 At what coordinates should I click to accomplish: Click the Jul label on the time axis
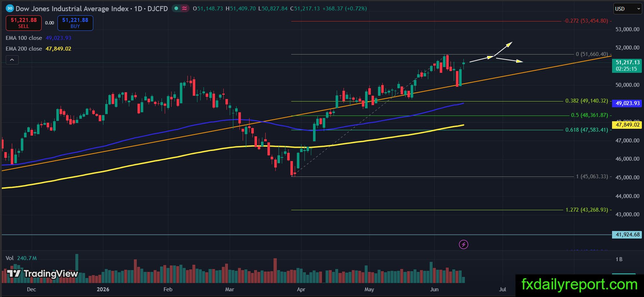[x=503, y=289]
